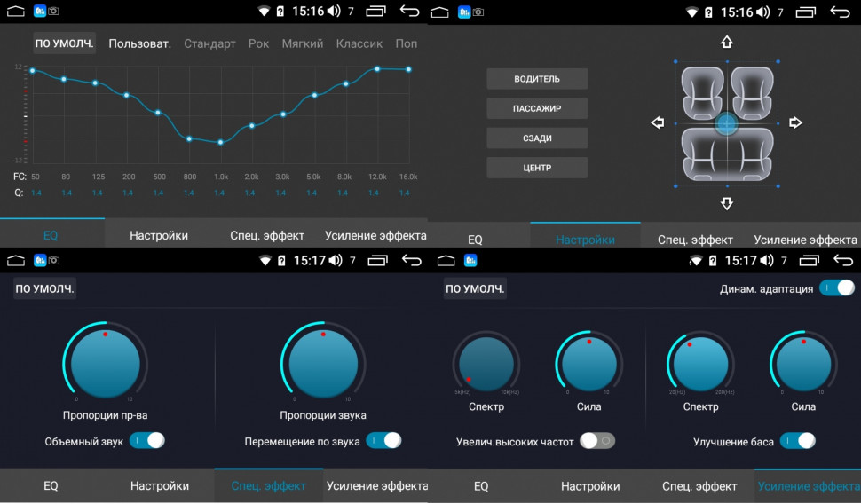Turn off the Динам. адаптация switch

[836, 288]
